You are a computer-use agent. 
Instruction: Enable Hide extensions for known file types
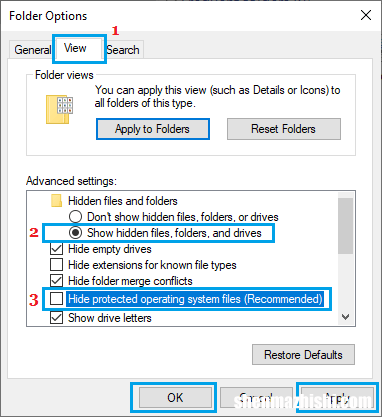pos(57,265)
